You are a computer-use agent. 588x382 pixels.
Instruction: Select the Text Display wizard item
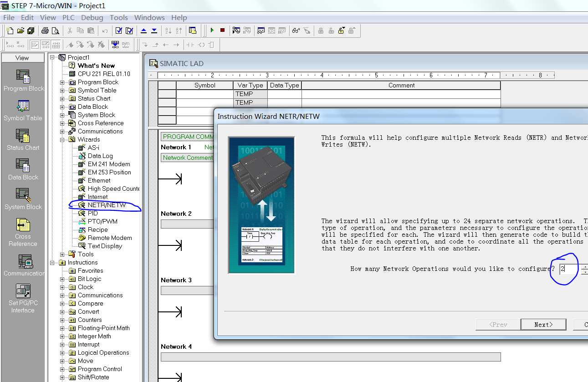[x=105, y=246]
